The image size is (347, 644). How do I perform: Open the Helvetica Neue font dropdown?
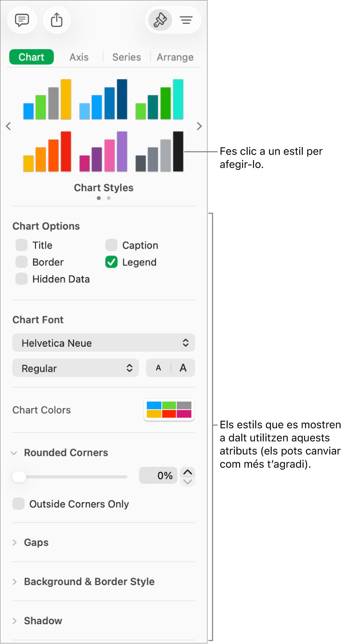click(103, 343)
